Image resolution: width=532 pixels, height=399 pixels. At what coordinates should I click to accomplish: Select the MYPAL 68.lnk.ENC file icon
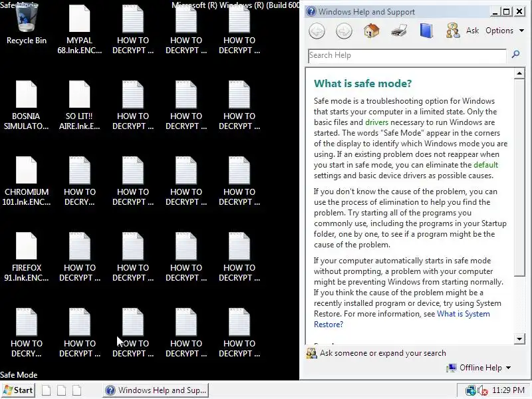79,29
